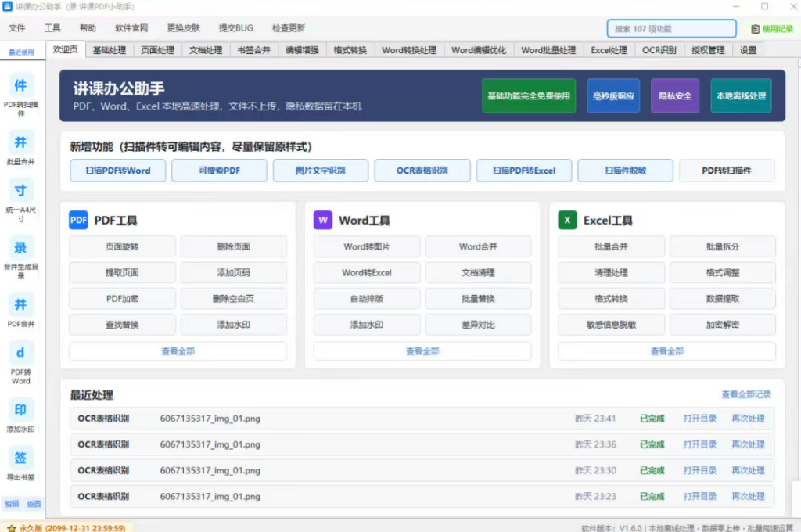Select 批量拆分 in Excel tools
The image size is (801, 532).
pos(722,246)
